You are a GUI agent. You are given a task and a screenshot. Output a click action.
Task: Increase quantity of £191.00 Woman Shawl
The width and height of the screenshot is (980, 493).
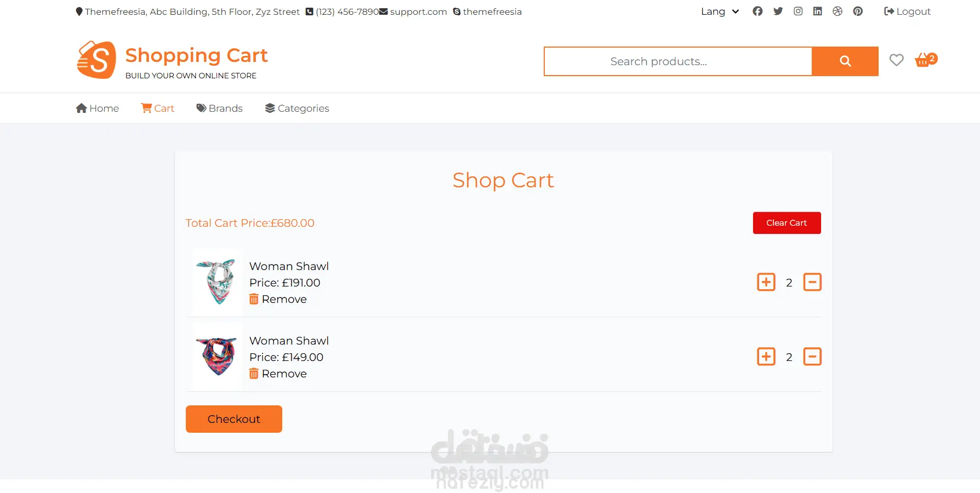click(766, 282)
